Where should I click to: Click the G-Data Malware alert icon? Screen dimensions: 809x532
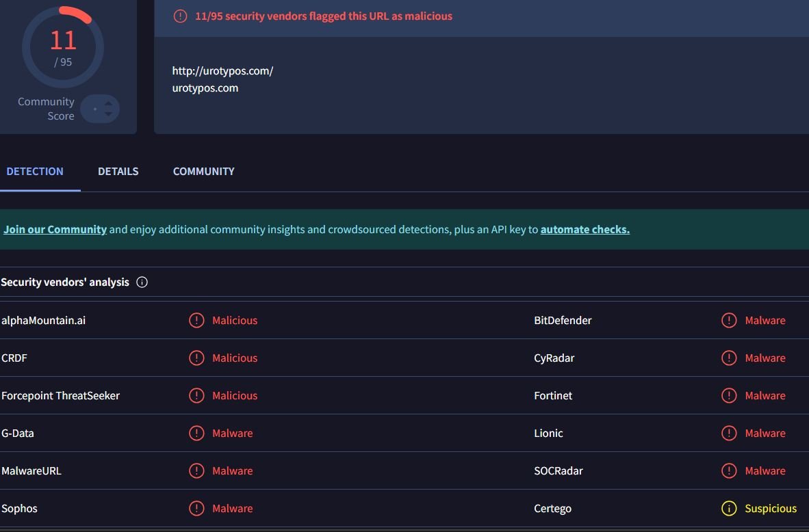(x=196, y=433)
